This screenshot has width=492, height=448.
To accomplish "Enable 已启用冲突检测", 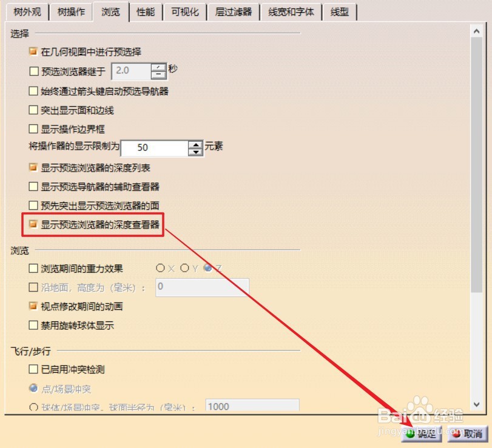I will (33, 369).
